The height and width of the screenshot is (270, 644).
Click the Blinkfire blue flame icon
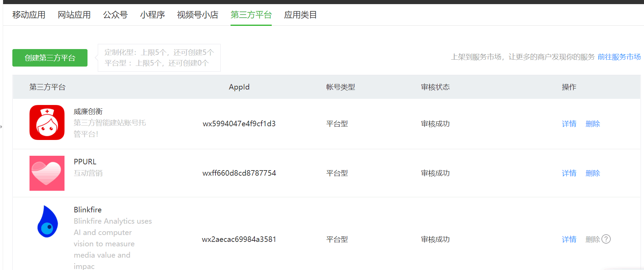[47, 222]
